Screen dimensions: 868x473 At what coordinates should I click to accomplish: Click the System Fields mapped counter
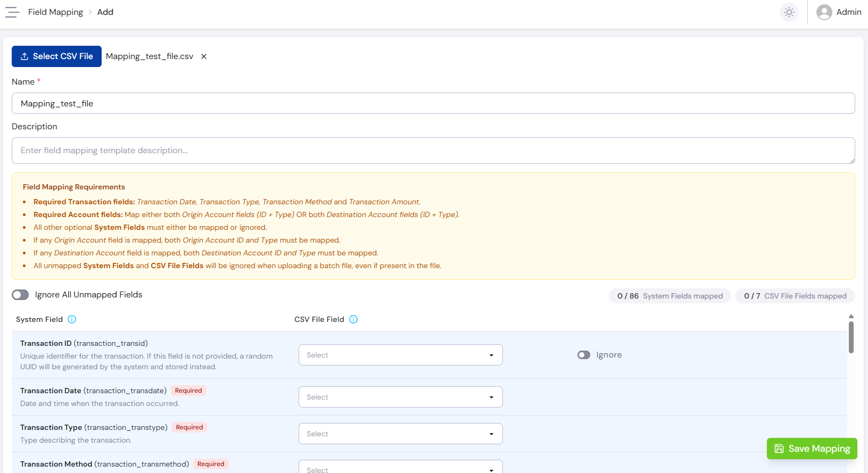click(670, 296)
